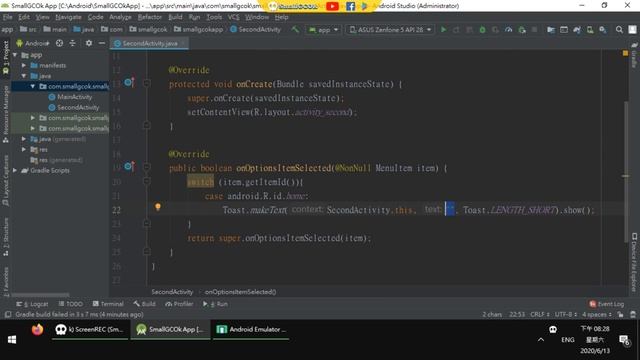Click the warning marker at editor top-right
Image resolution: width=640 pixels, height=360 pixels.
[x=625, y=53]
